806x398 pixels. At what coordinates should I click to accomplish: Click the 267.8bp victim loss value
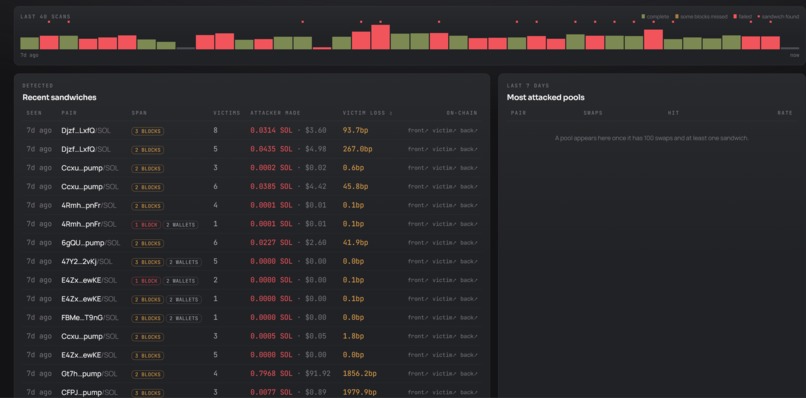357,149
